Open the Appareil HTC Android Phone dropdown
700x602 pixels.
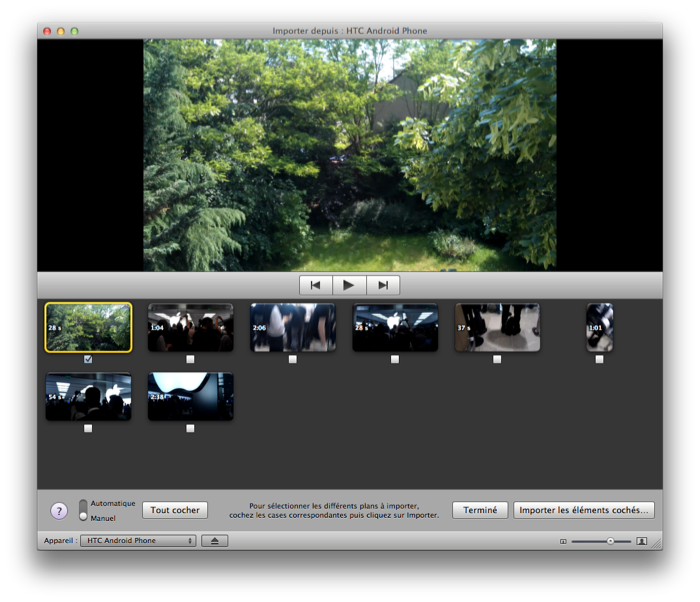138,541
